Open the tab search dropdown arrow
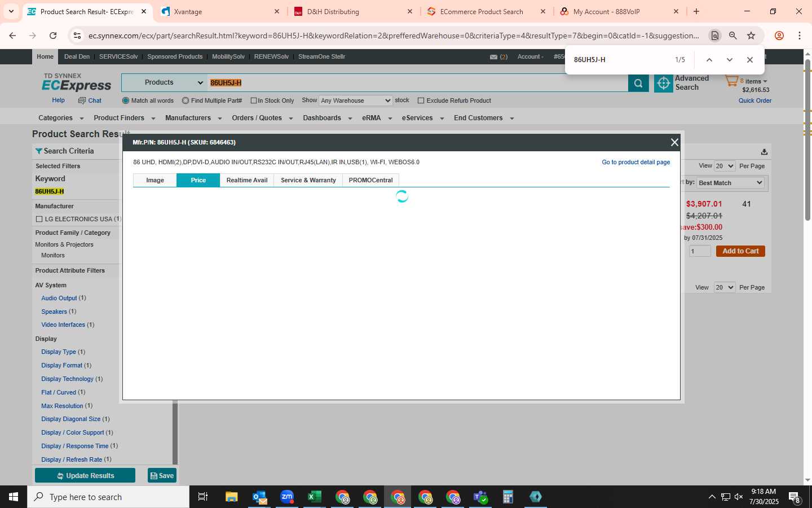Image resolution: width=812 pixels, height=508 pixels. tap(11, 11)
